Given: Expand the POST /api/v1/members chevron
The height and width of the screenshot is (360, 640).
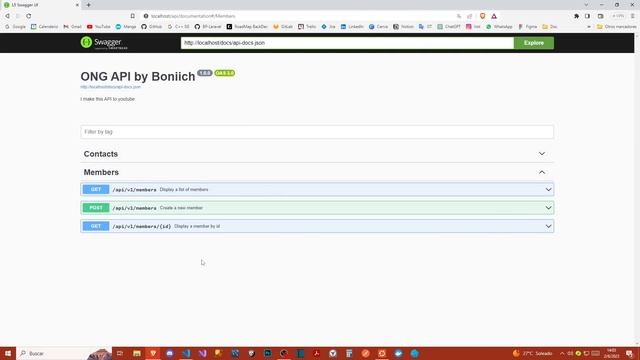Looking at the screenshot, I should coord(548,208).
